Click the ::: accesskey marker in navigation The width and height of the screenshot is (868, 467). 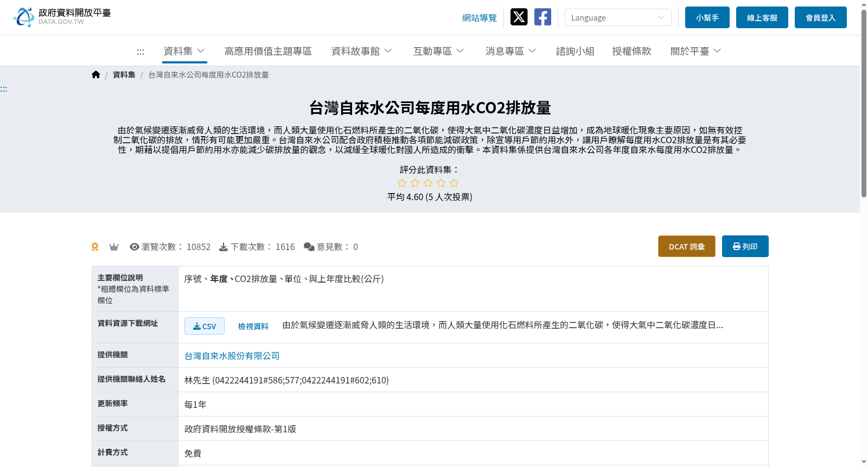tap(141, 52)
